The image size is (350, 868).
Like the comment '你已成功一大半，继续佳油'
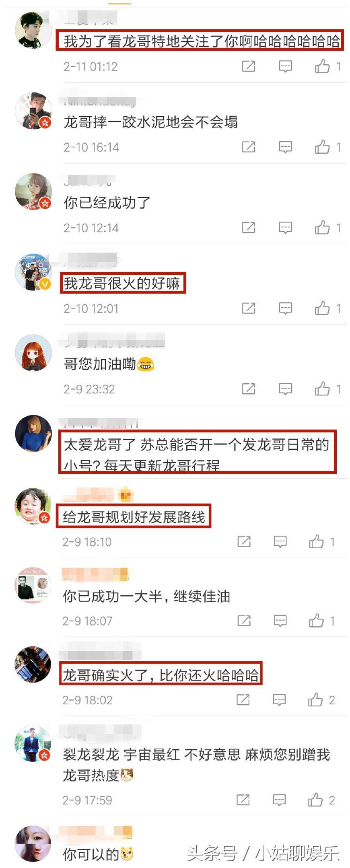tap(322, 621)
